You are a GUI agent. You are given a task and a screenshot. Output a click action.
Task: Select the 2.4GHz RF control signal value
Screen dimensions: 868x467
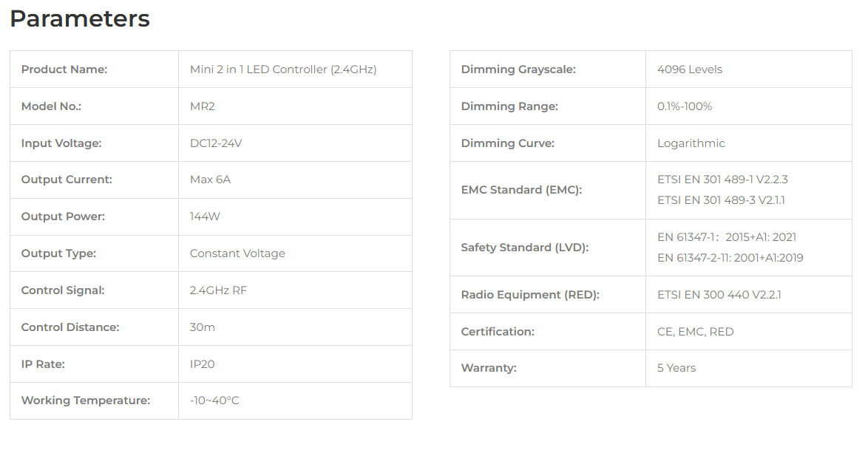click(x=218, y=290)
